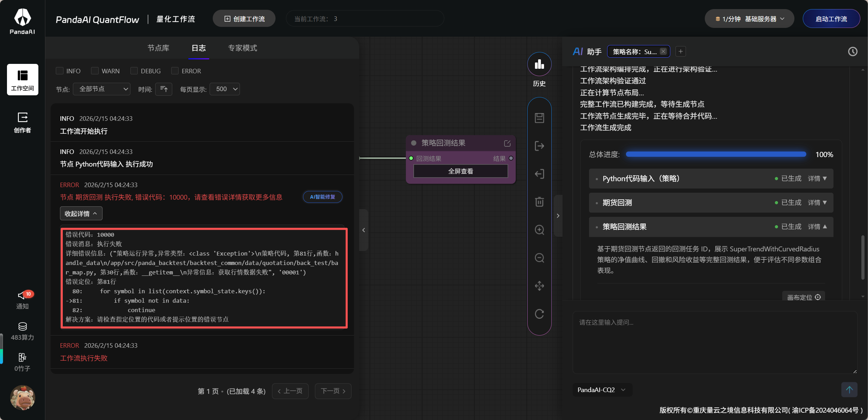Expand 详情 for Python代码输入（策略）

coord(817,178)
